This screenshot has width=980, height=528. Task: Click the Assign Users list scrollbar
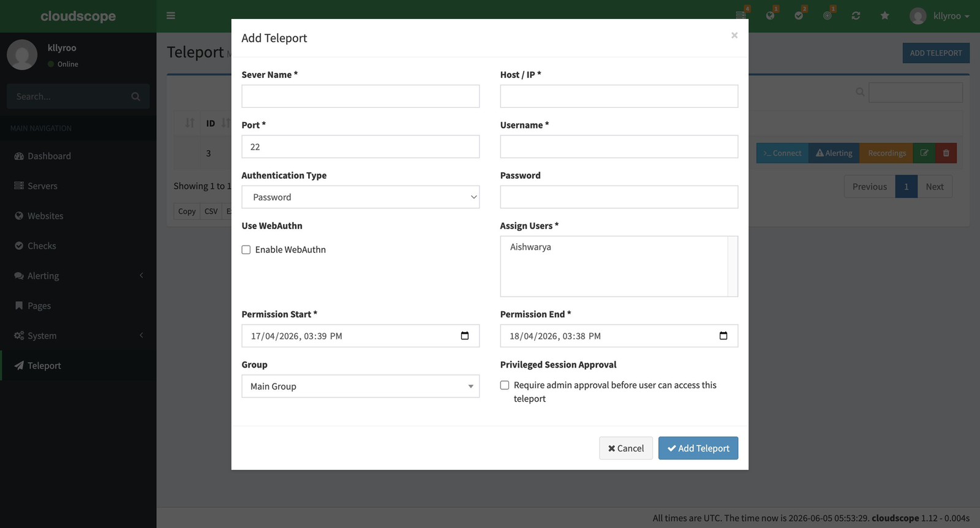[732, 266]
